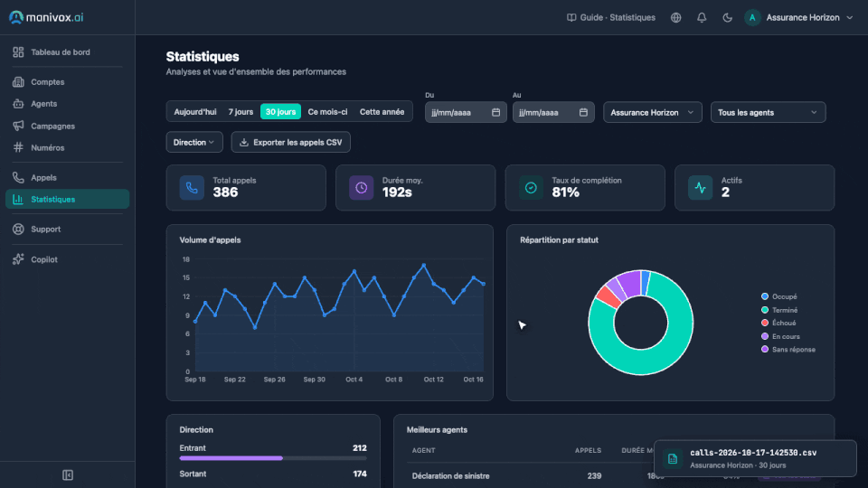Click the Occupé legend swatch
The image size is (868, 488).
765,296
